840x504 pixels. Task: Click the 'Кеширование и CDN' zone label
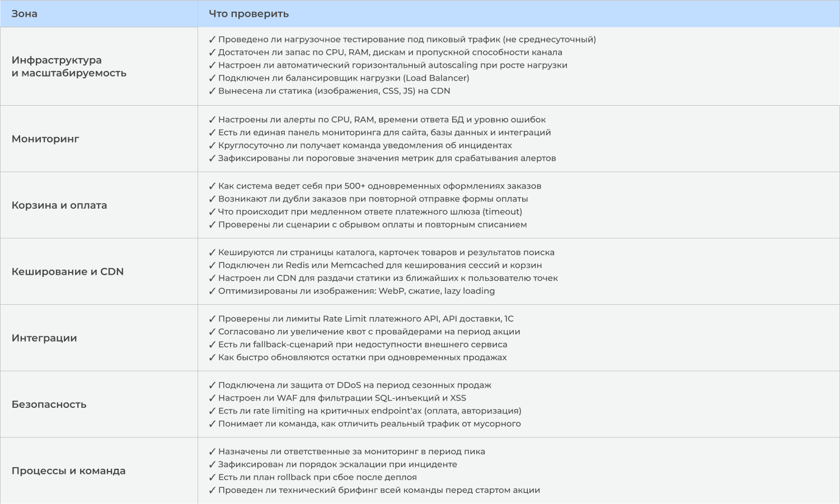point(68,272)
